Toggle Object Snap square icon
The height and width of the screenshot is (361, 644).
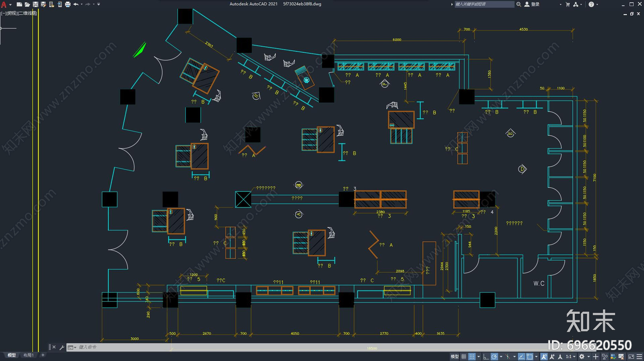tap(530, 357)
